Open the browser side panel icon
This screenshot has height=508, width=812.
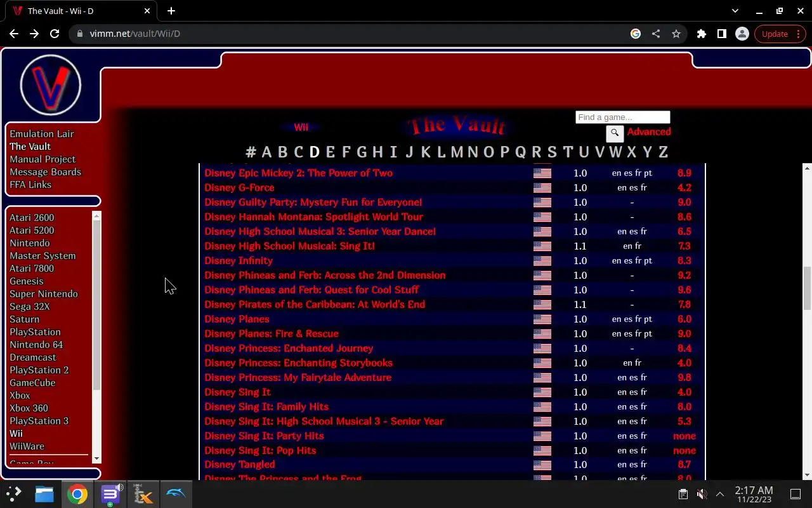point(722,34)
